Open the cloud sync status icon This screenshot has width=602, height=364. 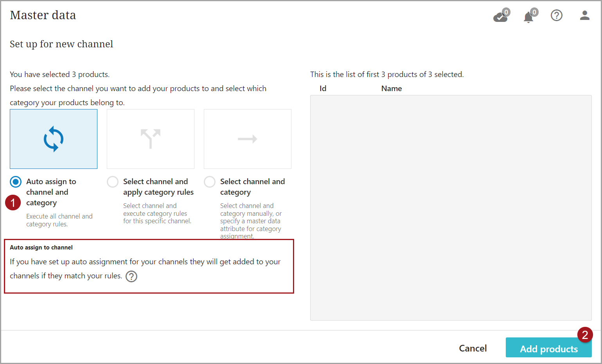pos(500,16)
